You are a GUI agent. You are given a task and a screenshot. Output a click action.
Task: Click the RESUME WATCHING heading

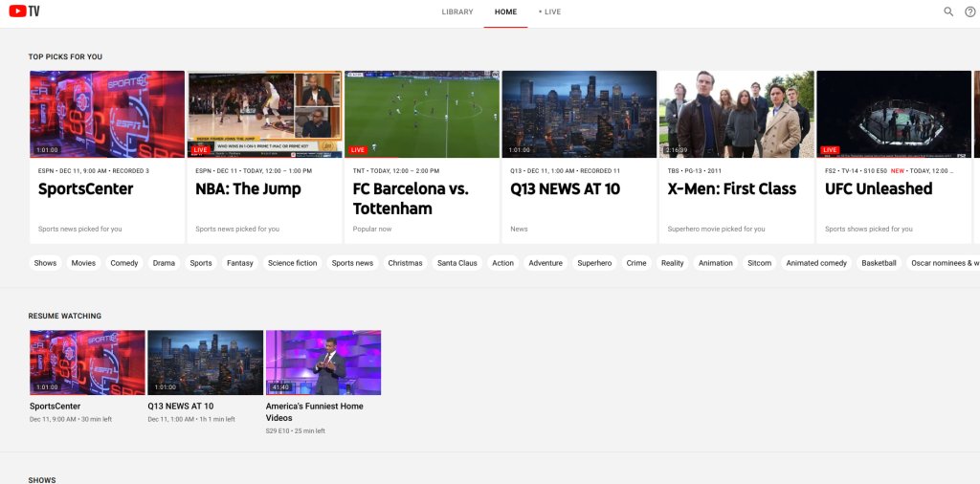pos(64,316)
